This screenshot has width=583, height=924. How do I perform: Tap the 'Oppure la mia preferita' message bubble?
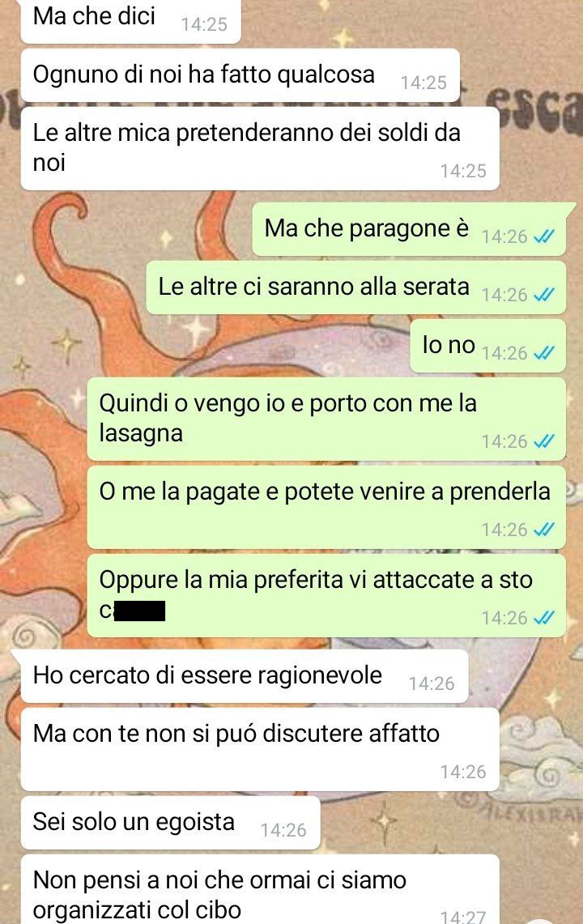(326, 595)
